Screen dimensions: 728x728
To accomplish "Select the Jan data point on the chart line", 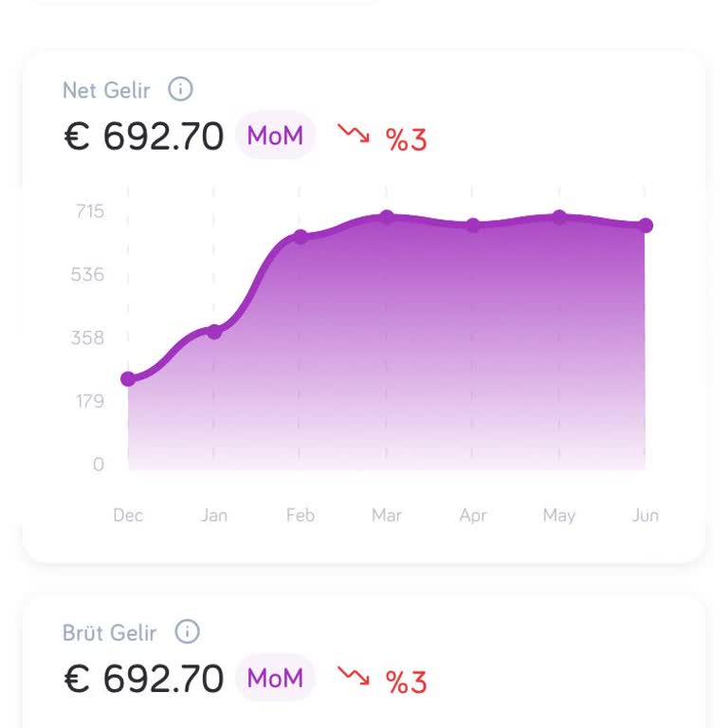I will click(214, 332).
